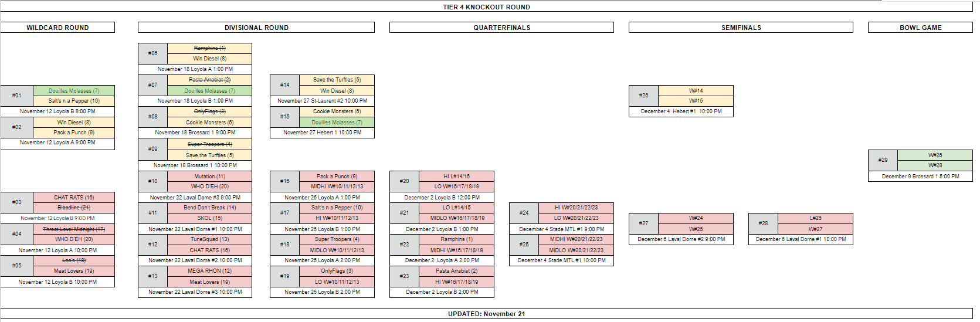This screenshot has width=980, height=322.
Task: Click the SKOL (15) cell
Action: click(210, 218)
